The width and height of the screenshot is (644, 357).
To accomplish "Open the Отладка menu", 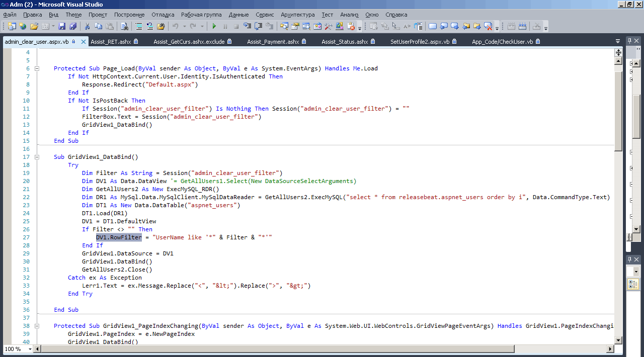I will tap(163, 15).
